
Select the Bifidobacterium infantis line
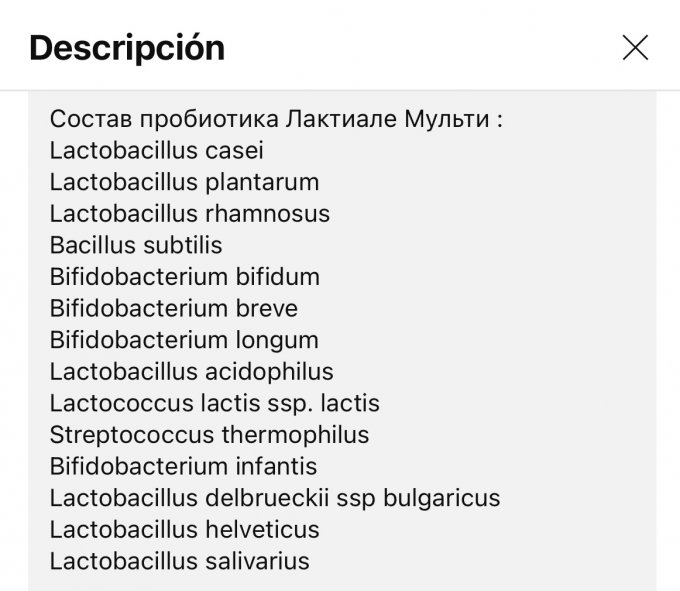point(183,466)
